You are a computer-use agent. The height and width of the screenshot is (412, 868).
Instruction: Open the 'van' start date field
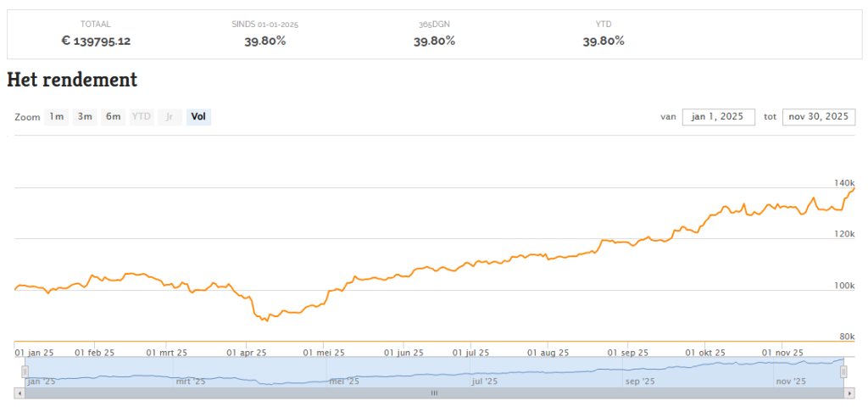718,117
